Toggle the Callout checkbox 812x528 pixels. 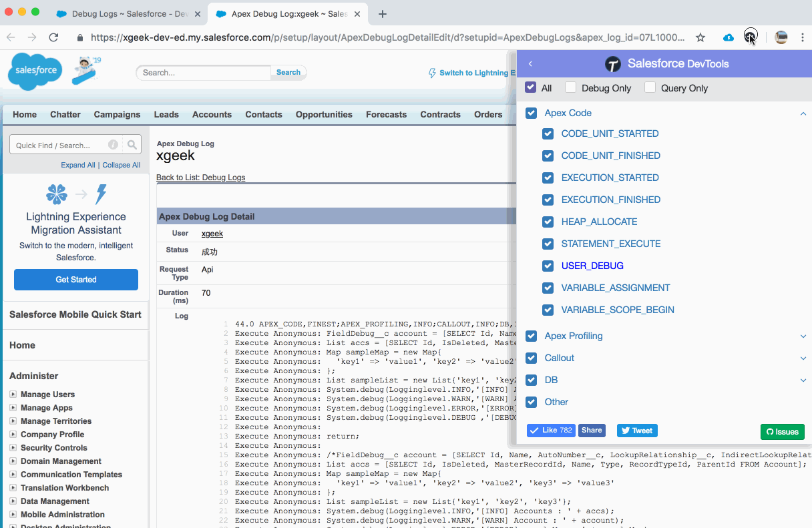click(532, 358)
